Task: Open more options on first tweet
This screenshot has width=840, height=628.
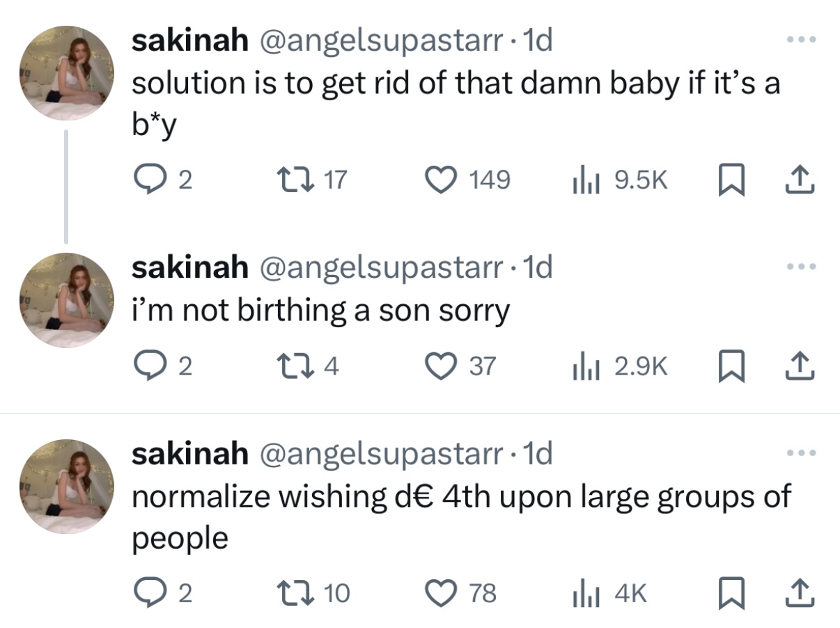Action: coord(801,40)
